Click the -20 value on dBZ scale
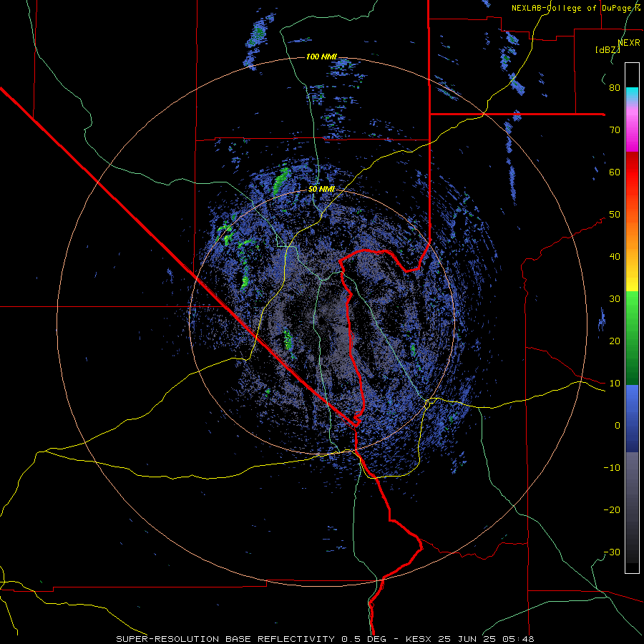This screenshot has height=644, width=644. [x=612, y=509]
